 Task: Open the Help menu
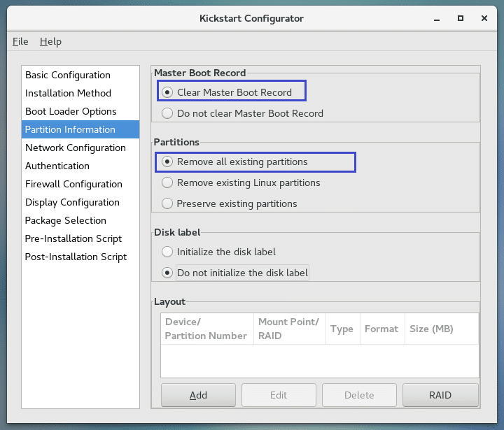tap(50, 42)
